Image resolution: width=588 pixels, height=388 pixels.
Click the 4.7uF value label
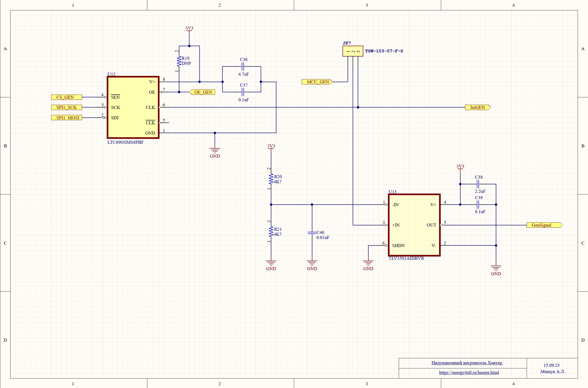coord(244,74)
